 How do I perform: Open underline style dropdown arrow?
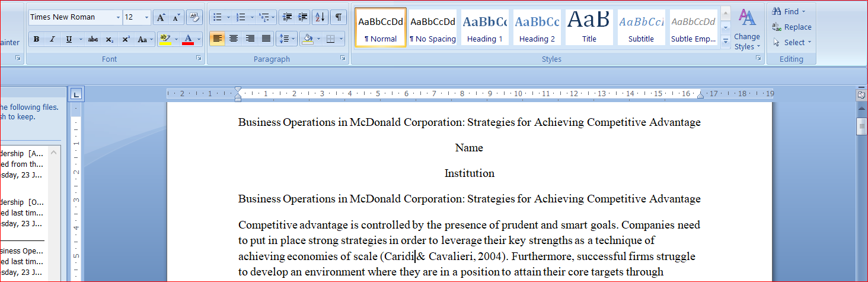(x=80, y=40)
